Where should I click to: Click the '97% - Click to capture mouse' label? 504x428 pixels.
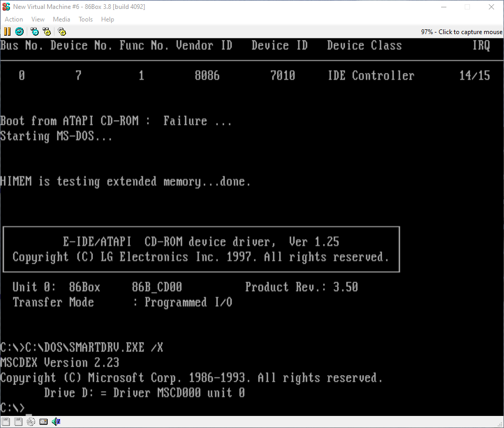pos(461,32)
